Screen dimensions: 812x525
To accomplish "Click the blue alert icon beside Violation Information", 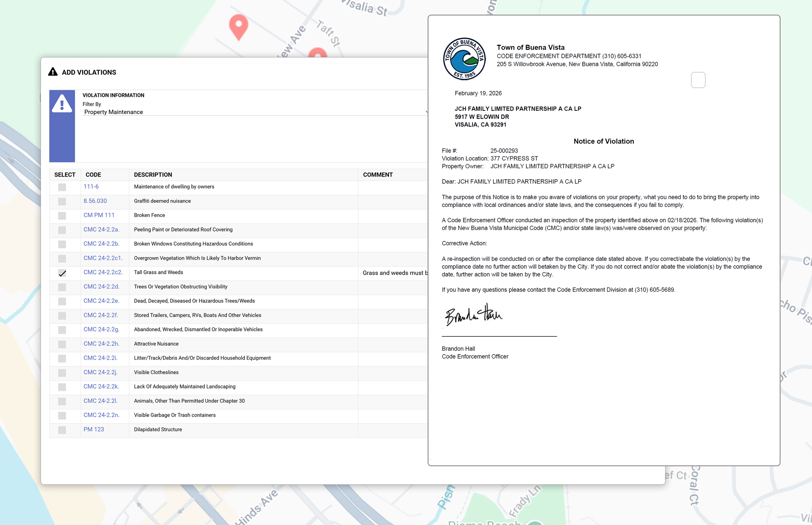I will (62, 106).
